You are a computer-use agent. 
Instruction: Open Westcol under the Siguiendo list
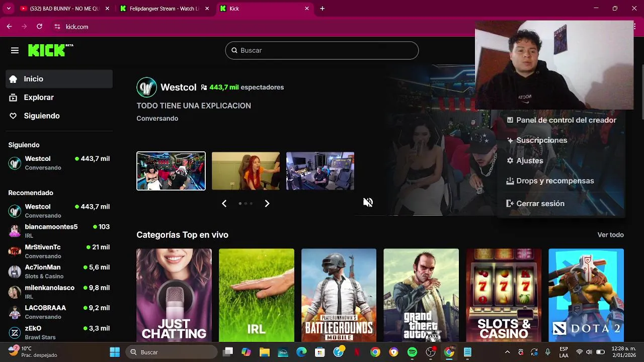pyautogui.click(x=59, y=163)
